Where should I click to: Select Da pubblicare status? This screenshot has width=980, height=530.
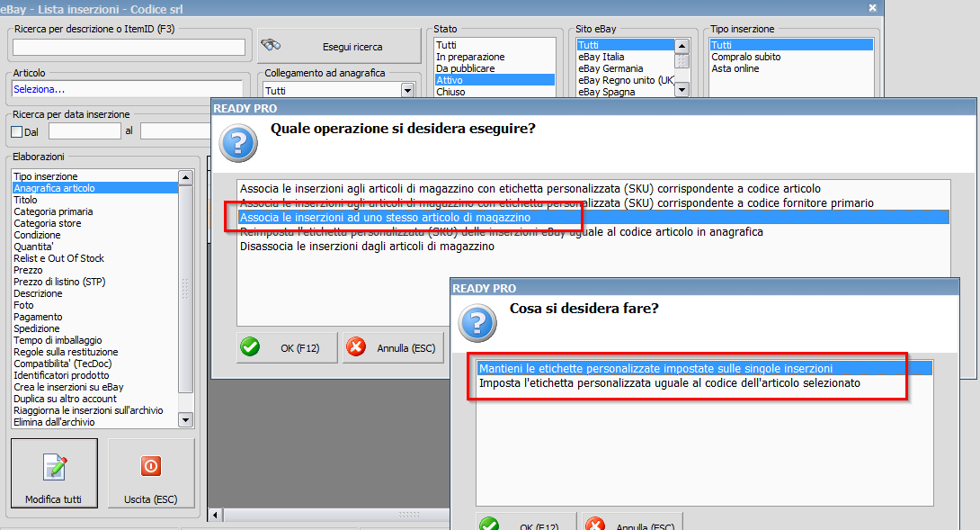click(x=494, y=68)
